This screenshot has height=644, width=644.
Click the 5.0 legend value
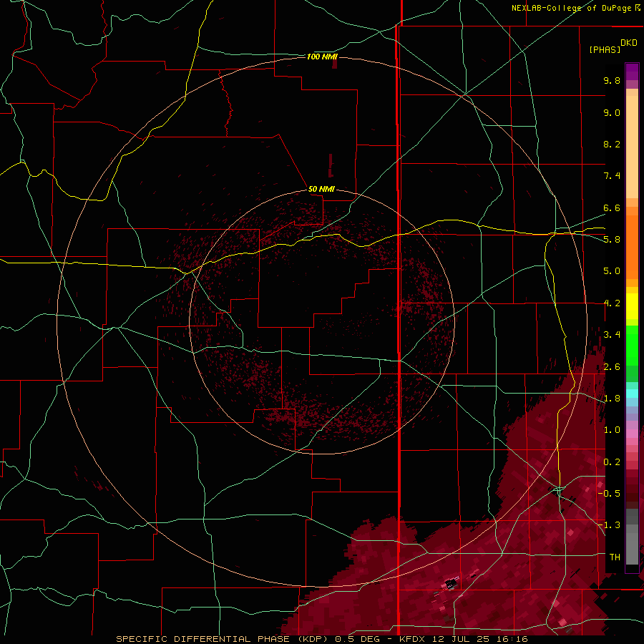[612, 271]
